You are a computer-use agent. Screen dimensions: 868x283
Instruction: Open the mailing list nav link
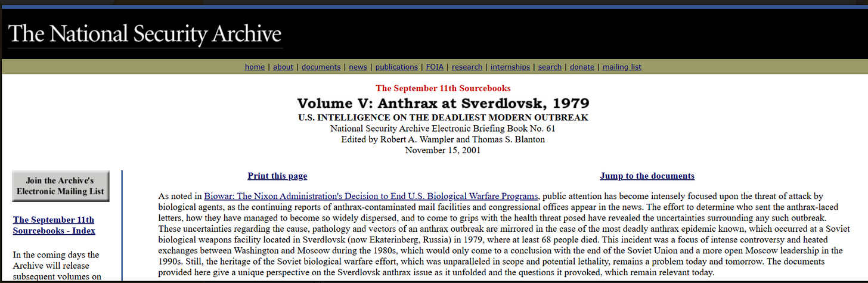622,67
